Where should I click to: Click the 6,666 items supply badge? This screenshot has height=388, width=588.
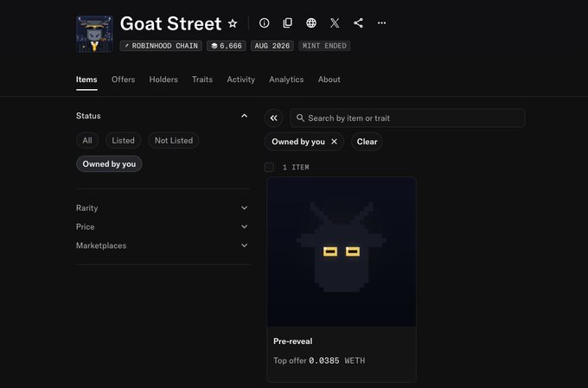tap(227, 46)
